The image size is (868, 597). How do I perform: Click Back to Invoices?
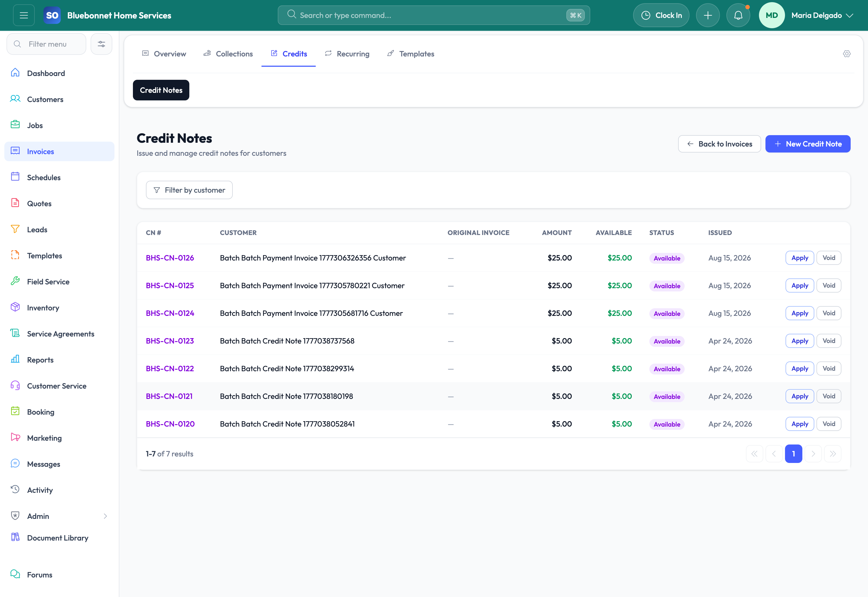coord(719,144)
